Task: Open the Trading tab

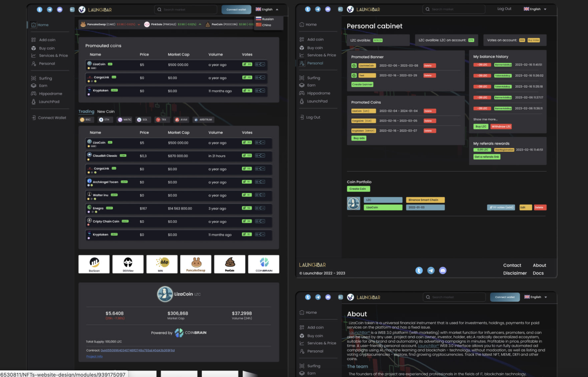Action: click(x=86, y=111)
